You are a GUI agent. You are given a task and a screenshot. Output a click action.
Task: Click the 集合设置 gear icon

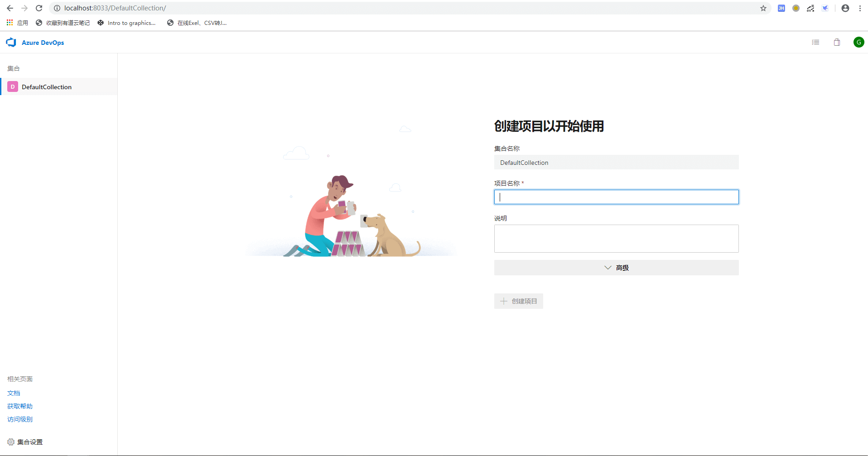11,442
